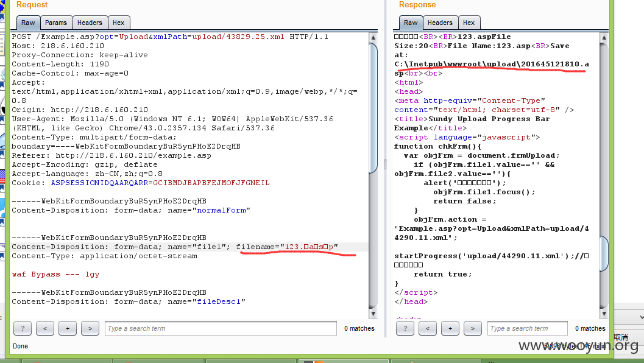Go to previous match in Response search
The width and height of the screenshot is (644, 363).
pyautogui.click(x=428, y=328)
